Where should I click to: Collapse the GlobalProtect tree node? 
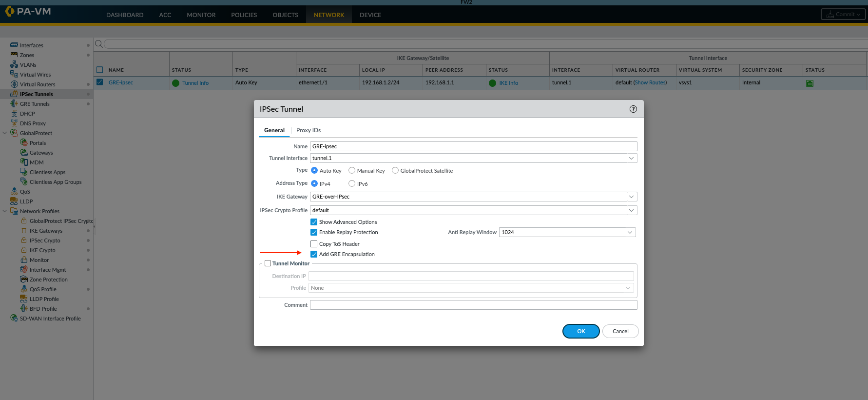pos(5,133)
